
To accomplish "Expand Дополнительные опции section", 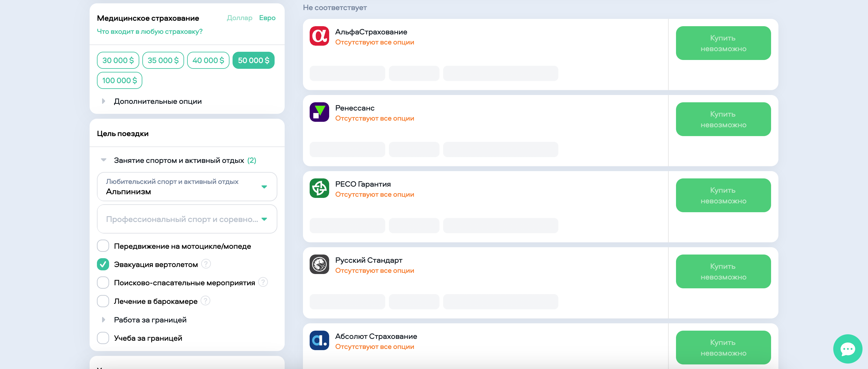I will click(x=152, y=101).
